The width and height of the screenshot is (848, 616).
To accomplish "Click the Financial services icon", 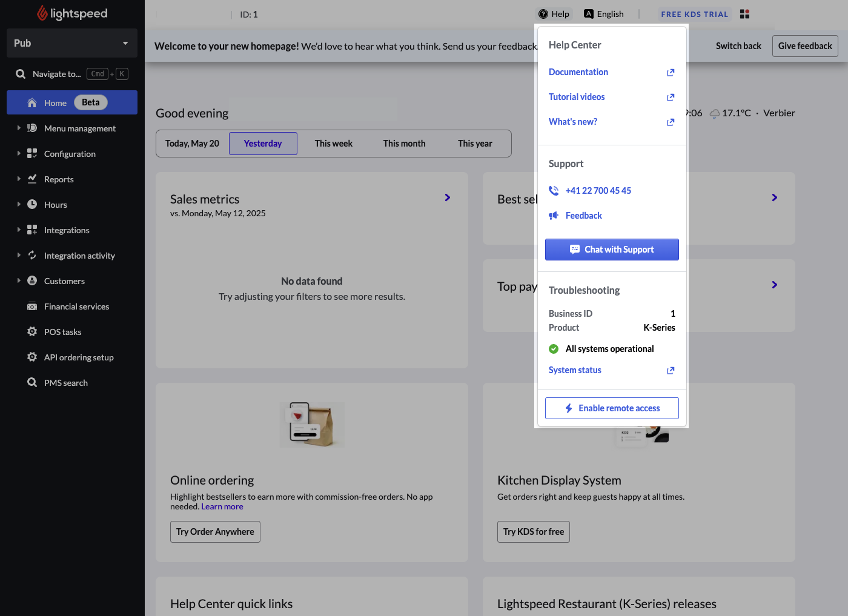I will tap(32, 306).
